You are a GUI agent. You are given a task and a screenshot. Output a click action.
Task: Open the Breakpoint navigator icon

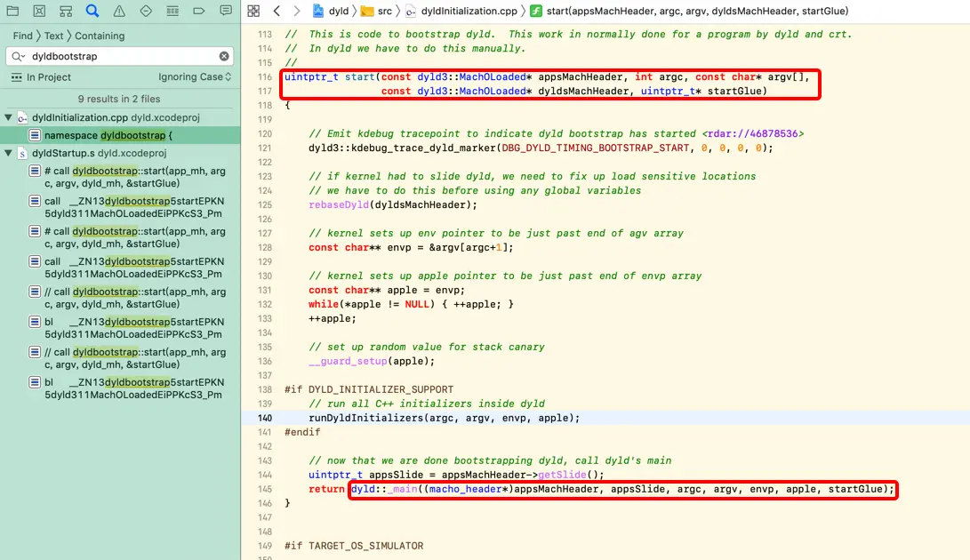pyautogui.click(x=198, y=11)
